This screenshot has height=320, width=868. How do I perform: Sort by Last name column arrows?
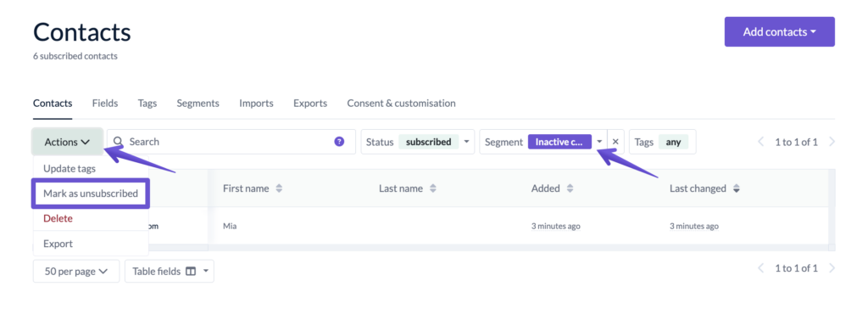(x=433, y=188)
